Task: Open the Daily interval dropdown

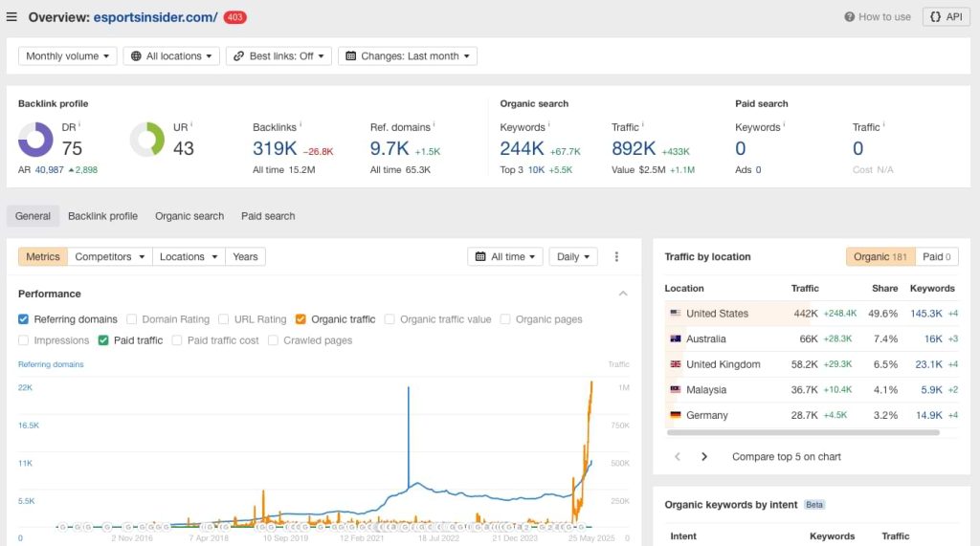Action: 573,257
